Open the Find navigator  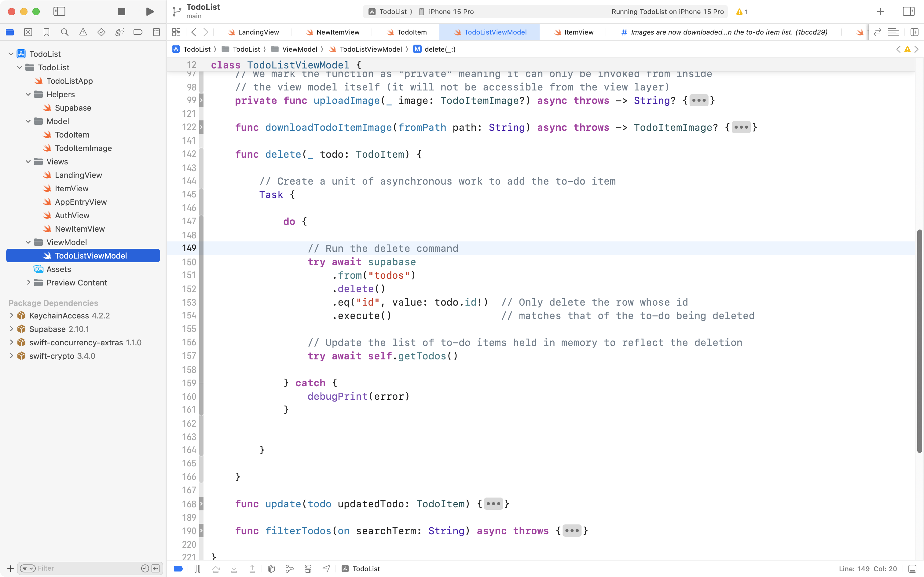65,32
